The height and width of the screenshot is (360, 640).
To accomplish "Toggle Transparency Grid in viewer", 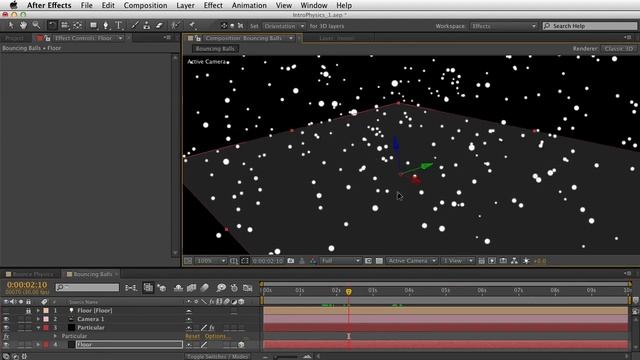I will [379, 260].
